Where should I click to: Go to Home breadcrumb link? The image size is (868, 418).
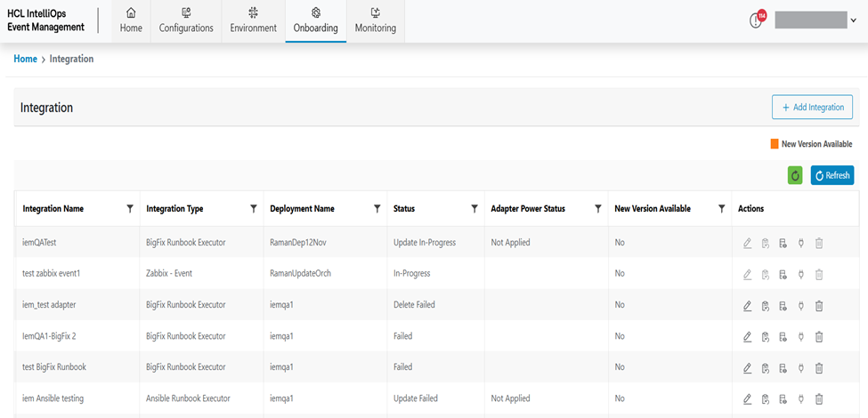pyautogui.click(x=25, y=59)
